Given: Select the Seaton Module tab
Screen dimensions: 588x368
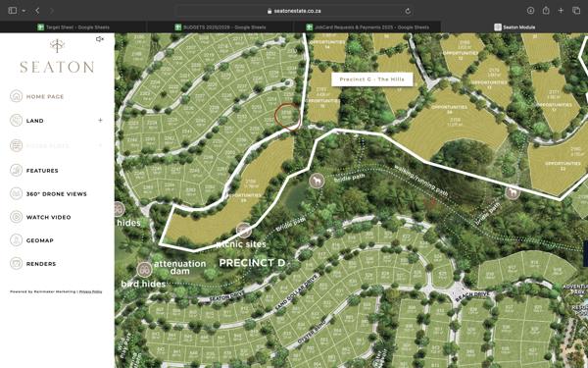Looking at the screenshot, I should [x=514, y=27].
